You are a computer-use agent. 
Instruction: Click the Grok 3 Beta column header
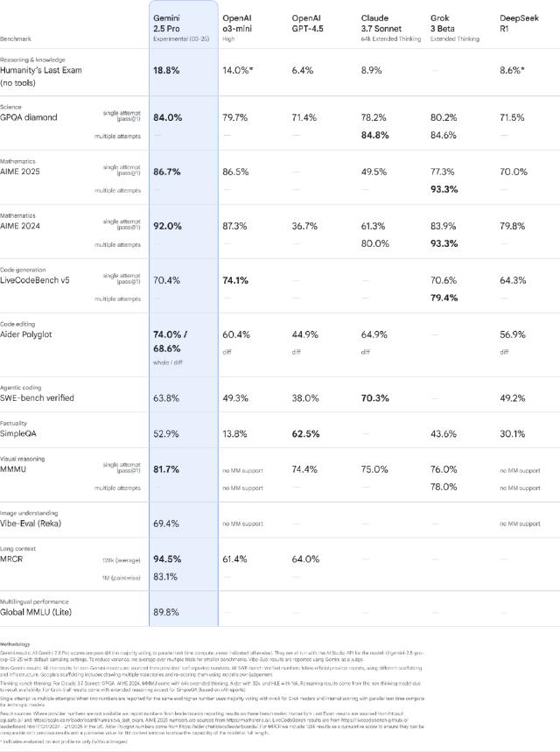point(443,23)
